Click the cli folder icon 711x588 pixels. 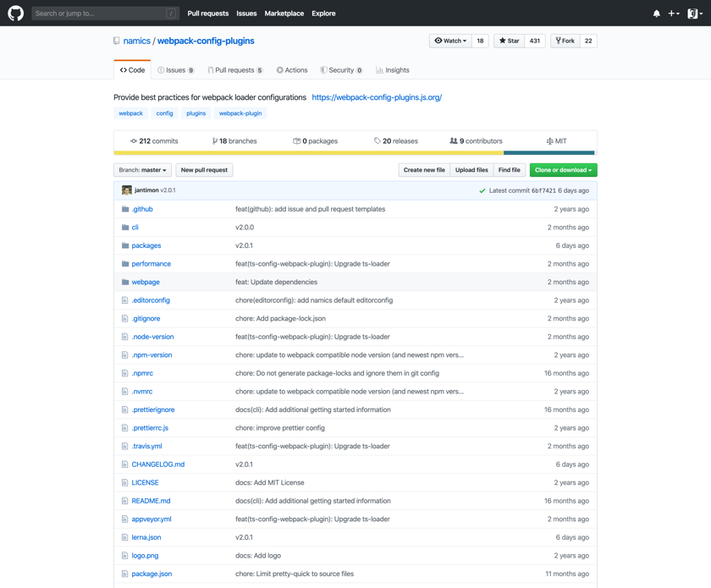coord(125,227)
